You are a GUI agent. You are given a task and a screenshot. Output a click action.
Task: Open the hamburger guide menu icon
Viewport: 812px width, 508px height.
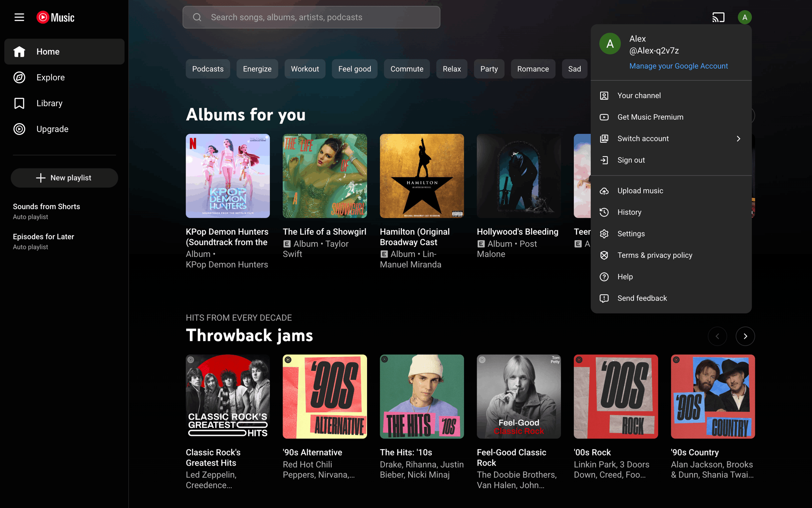click(19, 17)
